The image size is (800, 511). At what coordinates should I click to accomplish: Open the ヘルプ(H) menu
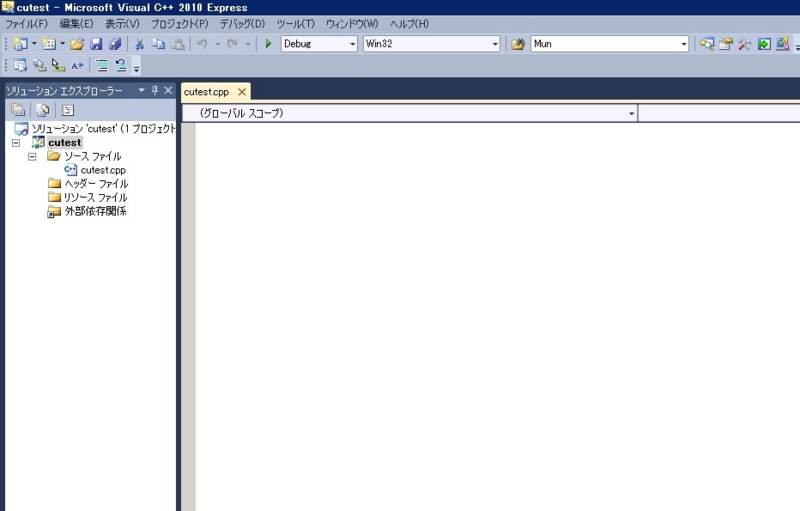[409, 23]
